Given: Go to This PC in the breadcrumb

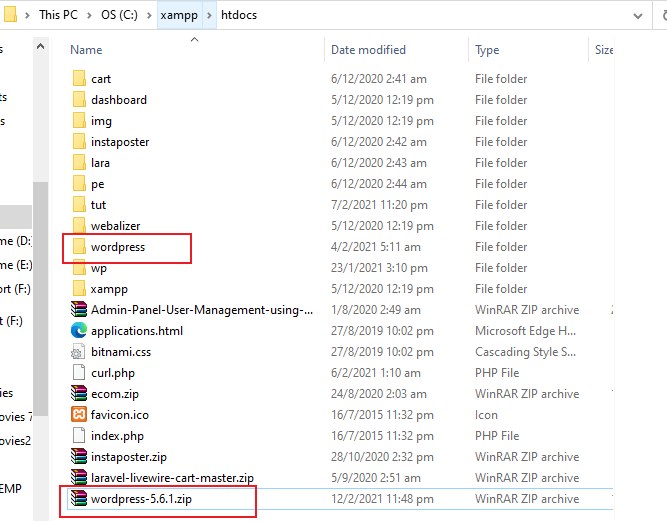Looking at the screenshot, I should (x=59, y=15).
